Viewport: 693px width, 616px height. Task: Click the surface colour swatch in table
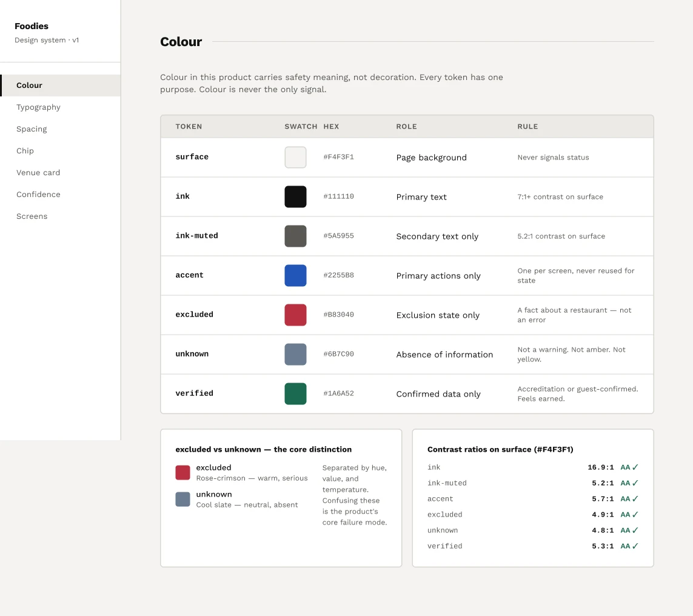[x=295, y=157]
